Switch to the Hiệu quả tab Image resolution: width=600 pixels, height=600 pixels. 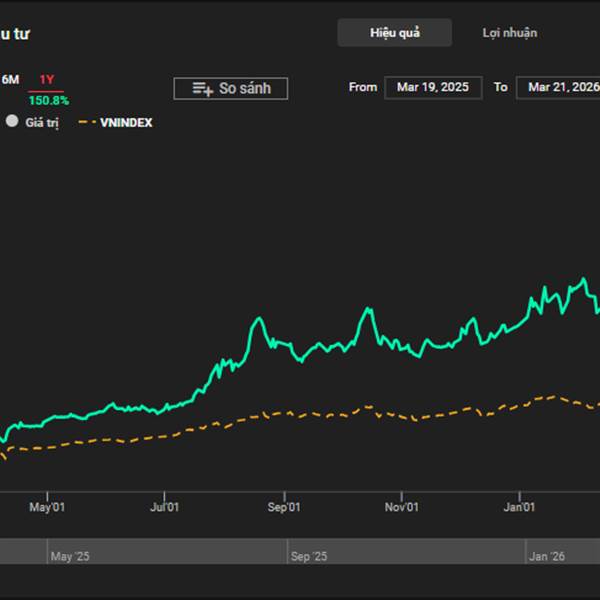[x=394, y=33]
